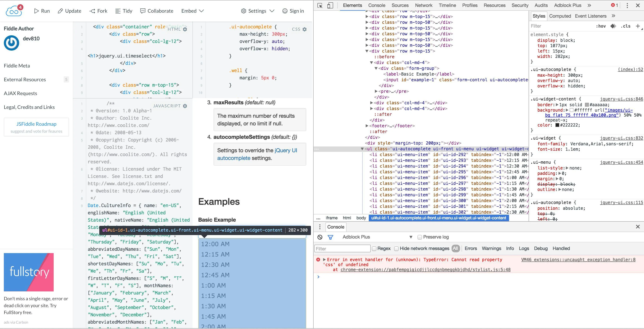
Task: Expand the Settings dropdown
Action: tap(257, 11)
